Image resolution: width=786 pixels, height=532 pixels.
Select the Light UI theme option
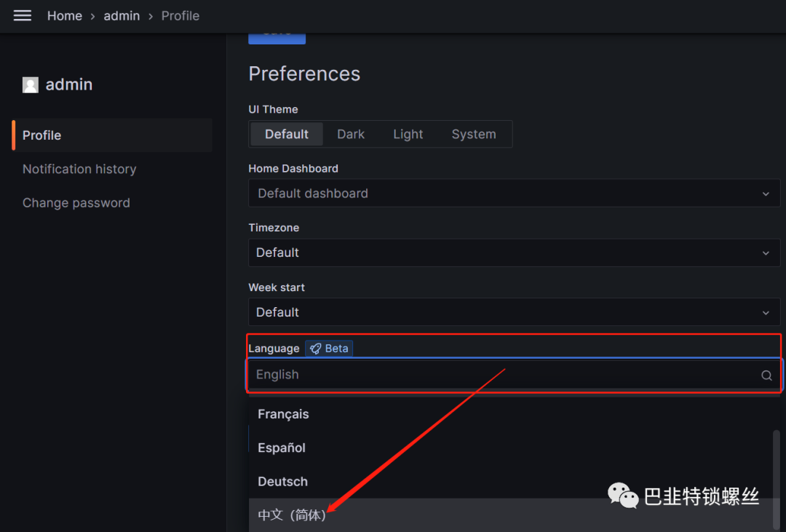click(x=408, y=134)
